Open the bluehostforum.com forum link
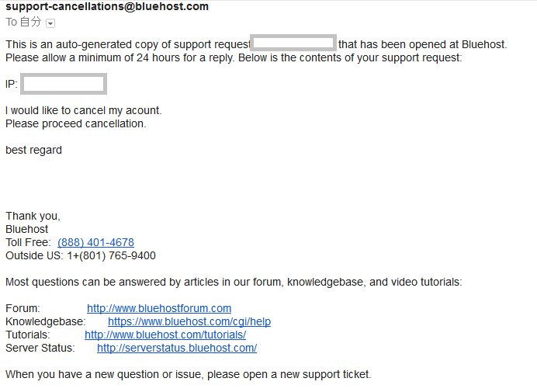 (x=159, y=309)
